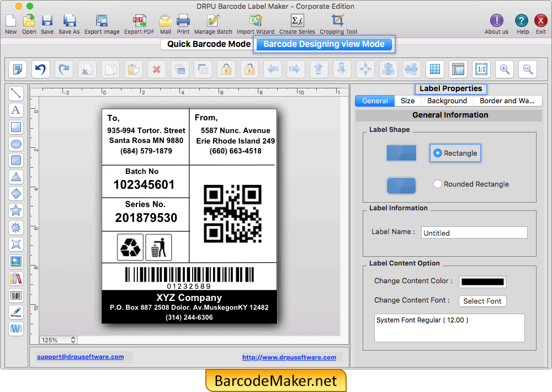Choose the Rounded Rectangle radio button
Viewport: 552px width, 392px height.
(437, 184)
